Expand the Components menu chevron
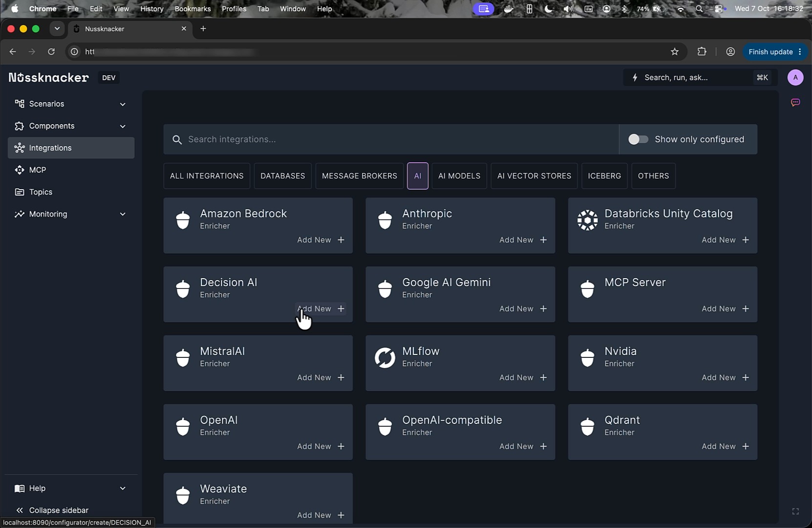Screen dimensions: 812x528 point(123,126)
